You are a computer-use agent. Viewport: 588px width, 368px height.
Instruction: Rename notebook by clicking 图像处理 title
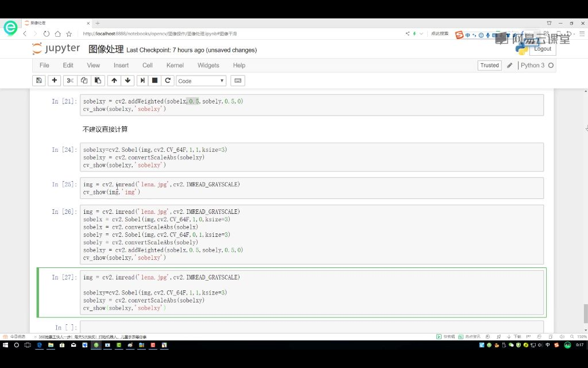click(x=106, y=49)
